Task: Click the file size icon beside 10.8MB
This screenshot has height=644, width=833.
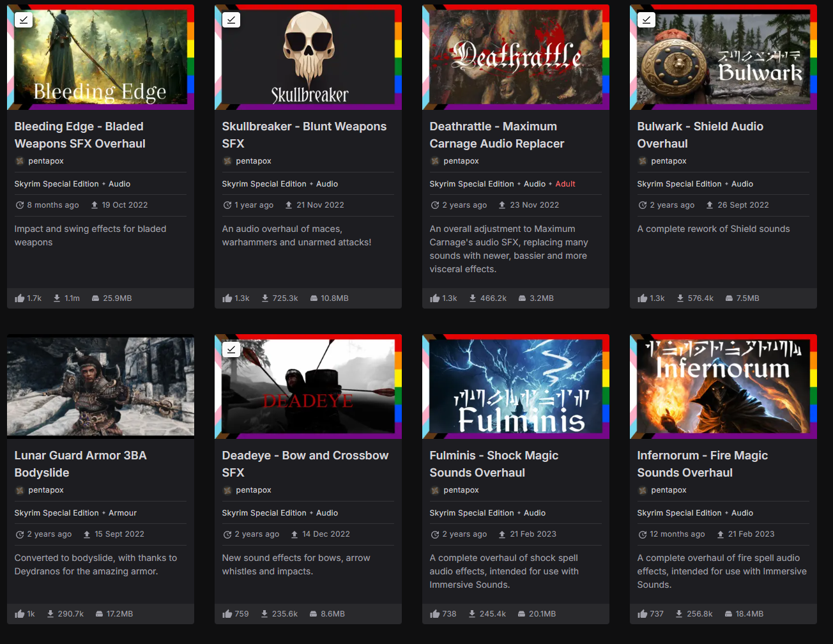Action: point(314,298)
